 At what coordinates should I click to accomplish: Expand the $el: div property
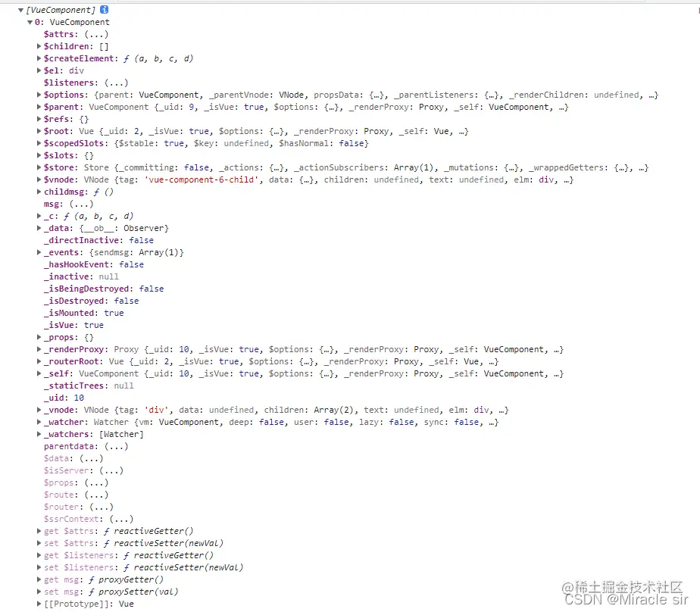pyautogui.click(x=39, y=70)
